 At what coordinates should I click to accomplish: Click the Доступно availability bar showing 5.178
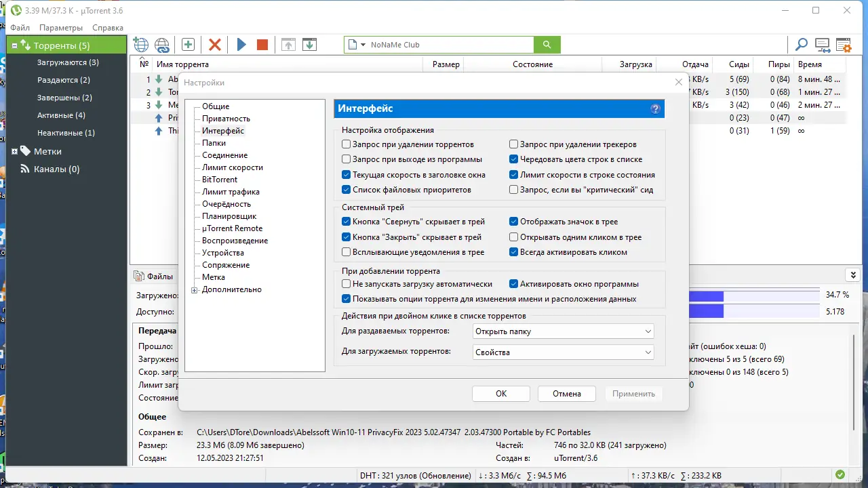[x=754, y=311]
